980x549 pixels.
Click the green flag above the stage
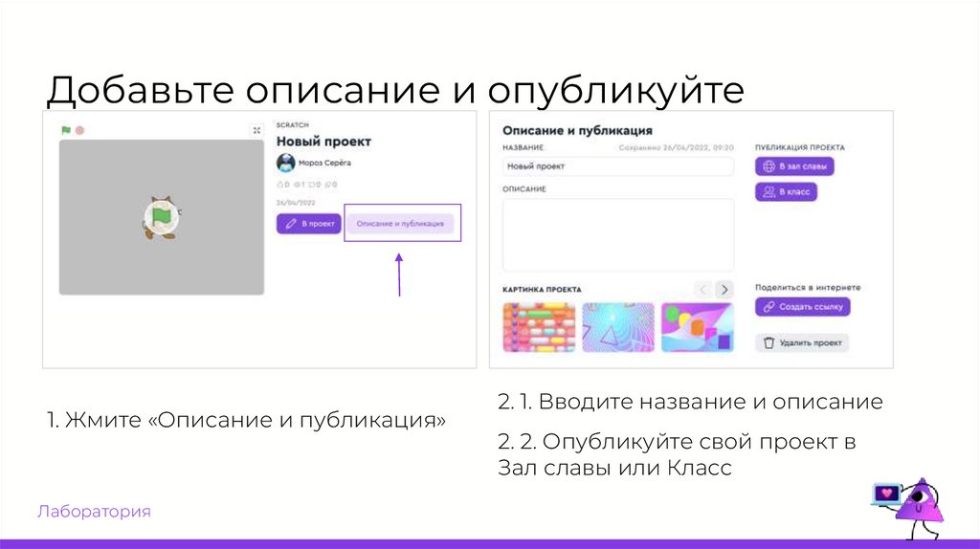click(x=66, y=130)
